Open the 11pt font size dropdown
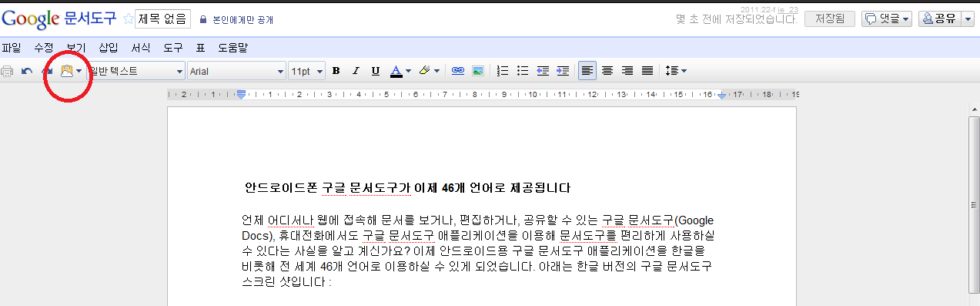 (x=306, y=71)
